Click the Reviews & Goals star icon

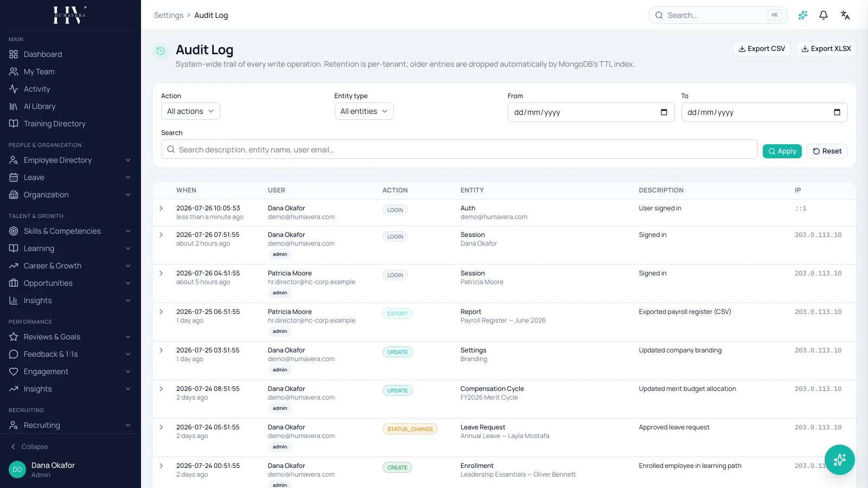pyautogui.click(x=14, y=337)
